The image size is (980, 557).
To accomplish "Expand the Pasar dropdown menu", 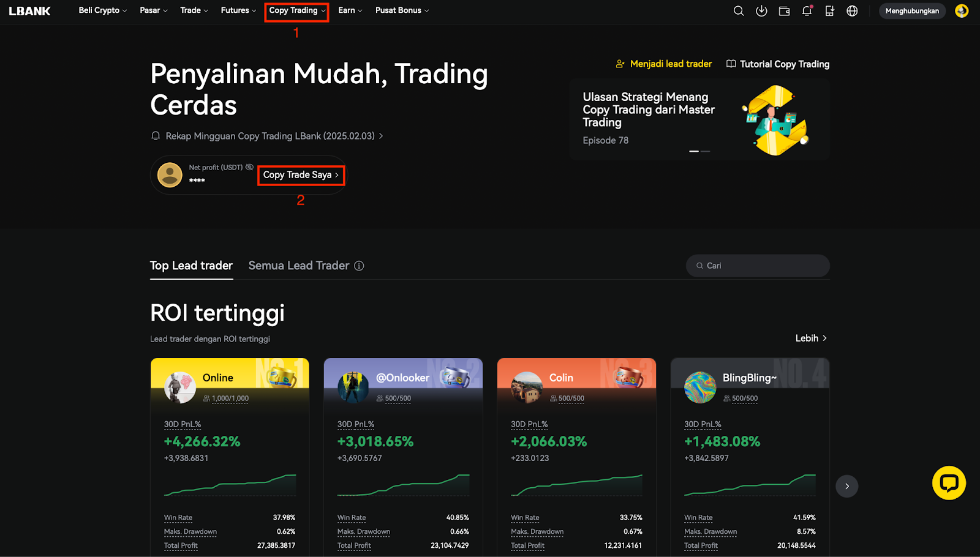I will click(x=153, y=10).
